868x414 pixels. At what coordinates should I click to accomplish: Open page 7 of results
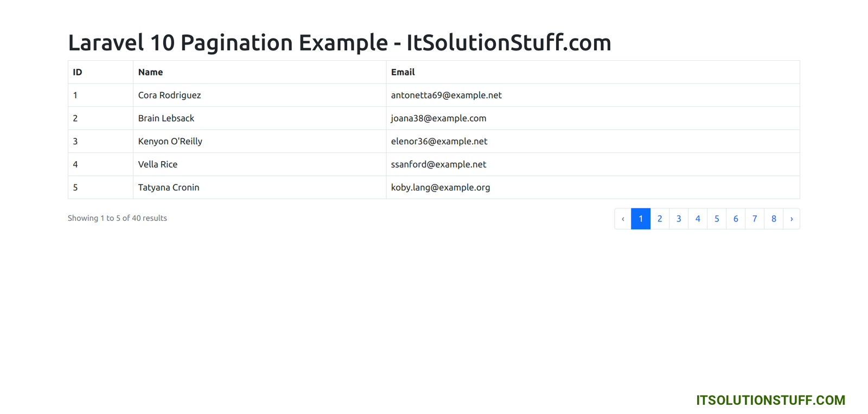(x=755, y=219)
